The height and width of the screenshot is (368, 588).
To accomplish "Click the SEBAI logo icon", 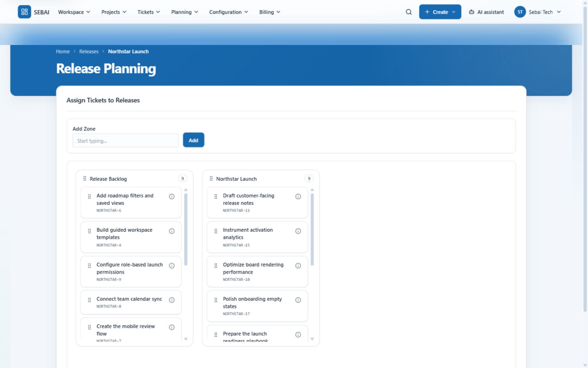I will (24, 12).
